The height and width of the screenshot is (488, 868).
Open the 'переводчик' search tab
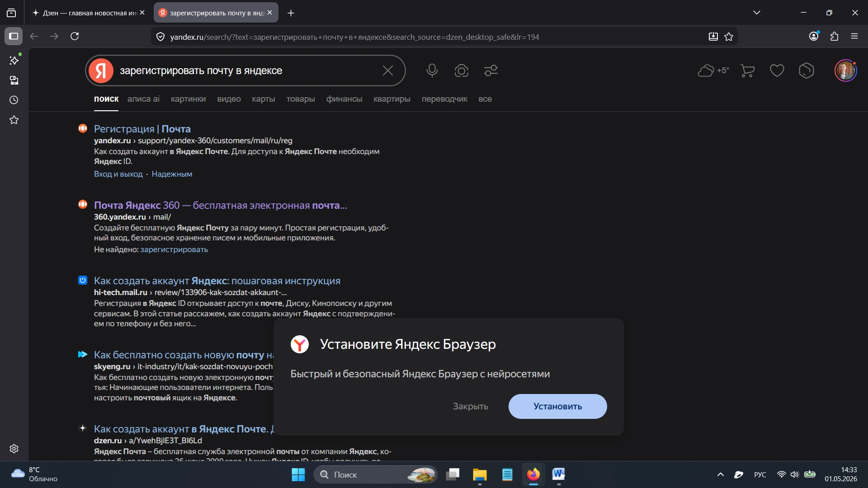pos(444,99)
